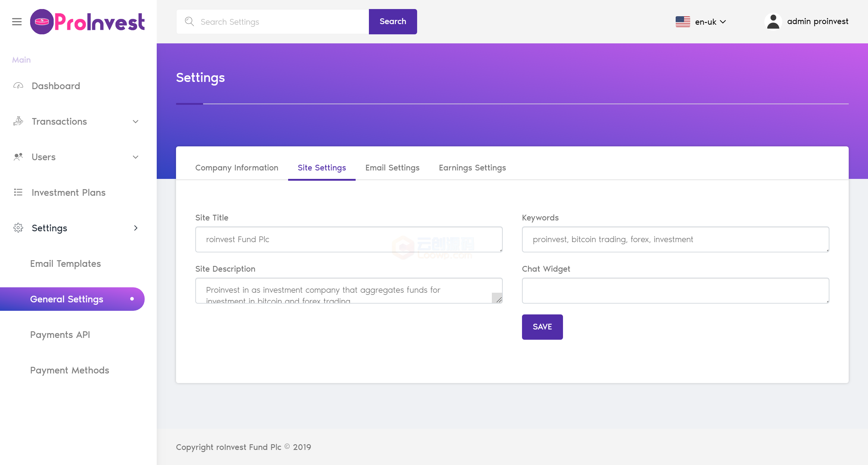Expand the Users submenu chevron
The width and height of the screenshot is (868, 465).
(x=135, y=157)
